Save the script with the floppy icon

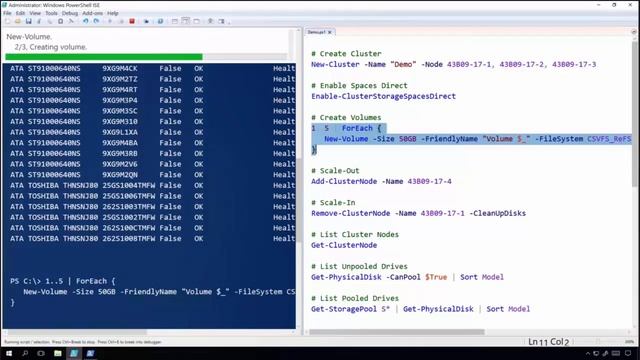click(28, 21)
